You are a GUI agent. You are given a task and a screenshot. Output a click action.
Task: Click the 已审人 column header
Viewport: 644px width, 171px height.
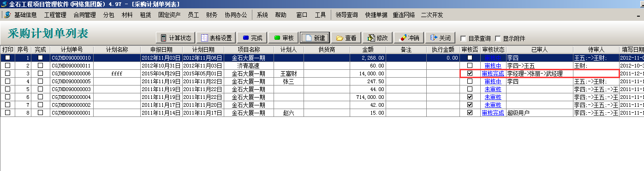click(x=540, y=49)
